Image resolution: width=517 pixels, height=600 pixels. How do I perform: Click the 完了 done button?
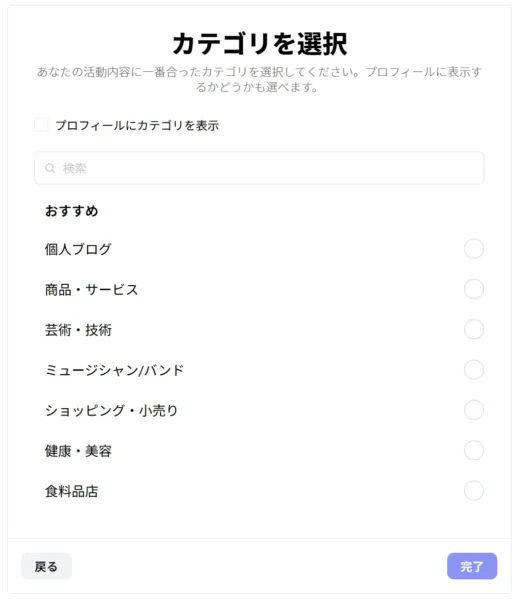coord(472,566)
